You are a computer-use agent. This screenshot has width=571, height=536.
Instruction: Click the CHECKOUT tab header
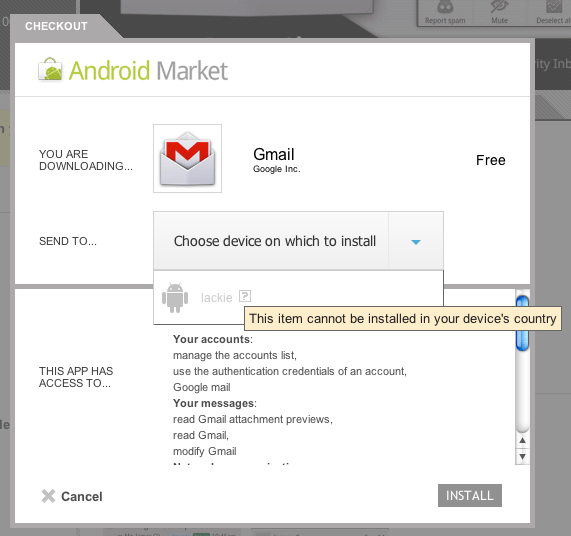[56, 26]
